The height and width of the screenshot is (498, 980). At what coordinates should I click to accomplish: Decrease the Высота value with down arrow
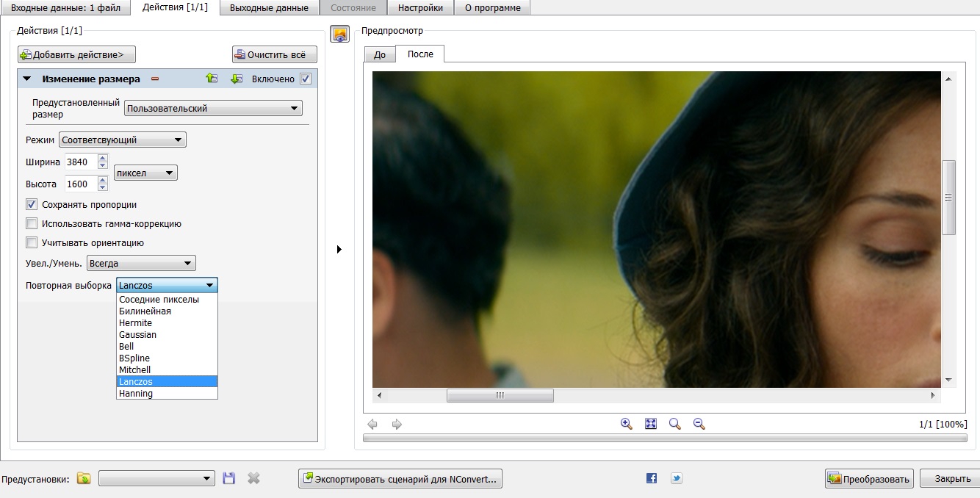[103, 189]
